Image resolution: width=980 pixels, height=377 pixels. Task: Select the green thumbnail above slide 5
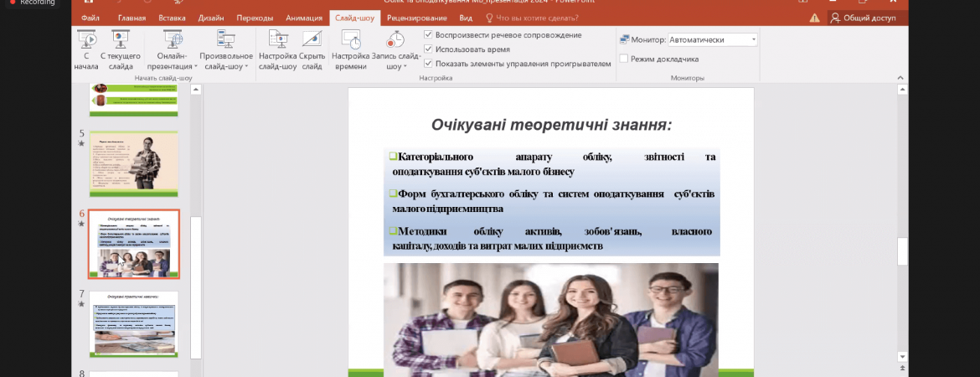click(134, 100)
